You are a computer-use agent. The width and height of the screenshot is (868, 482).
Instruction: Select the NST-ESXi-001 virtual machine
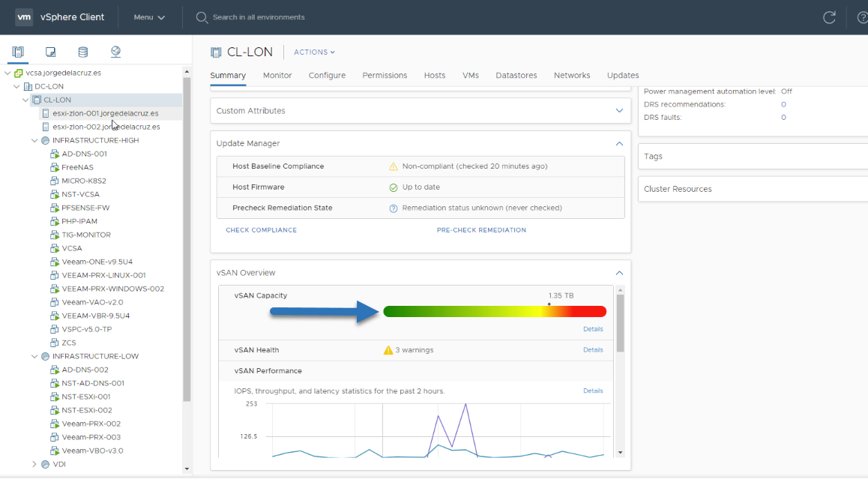85,397
